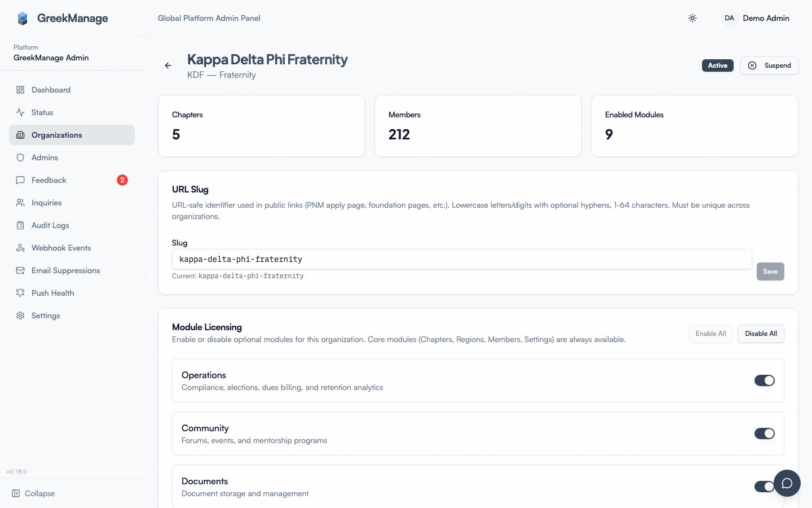Open the Push Health menu item
This screenshot has height=508, width=812.
tap(72, 293)
